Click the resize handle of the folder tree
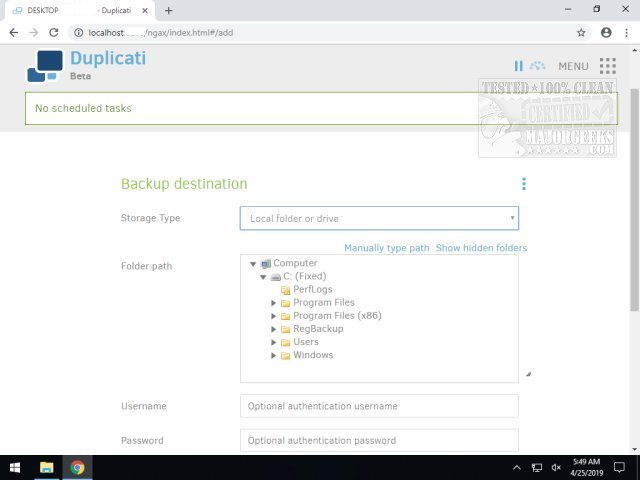640x480 pixels. (x=528, y=373)
